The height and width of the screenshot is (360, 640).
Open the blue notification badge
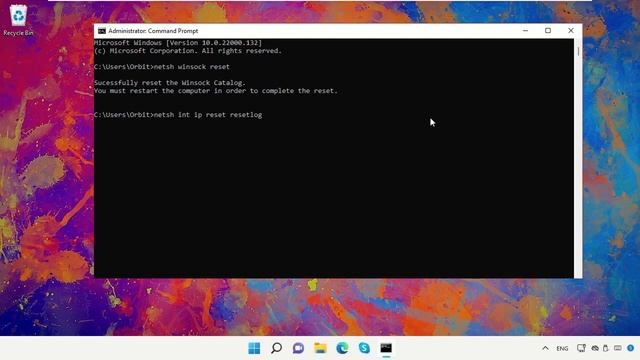(x=631, y=348)
